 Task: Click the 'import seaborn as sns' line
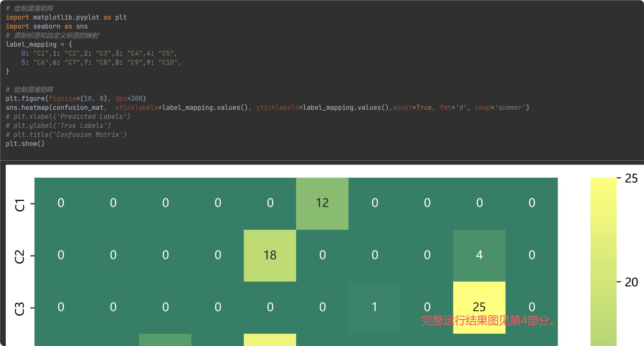47,26
